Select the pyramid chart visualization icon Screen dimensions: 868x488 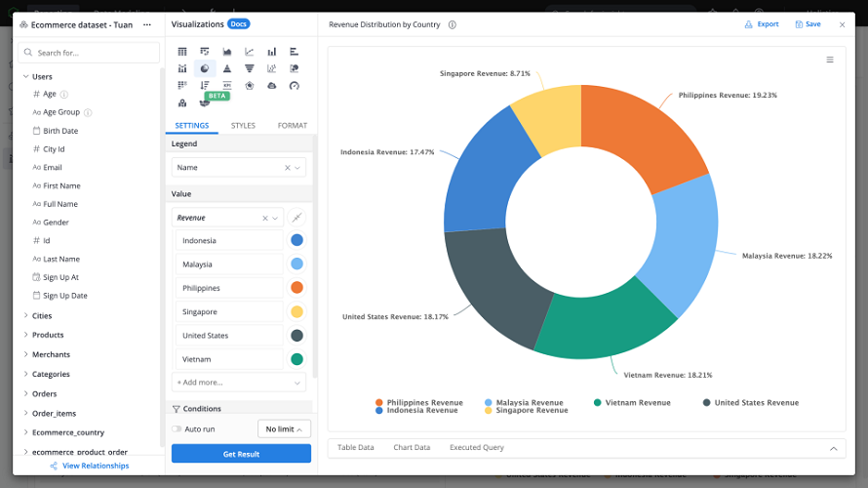tap(226, 68)
